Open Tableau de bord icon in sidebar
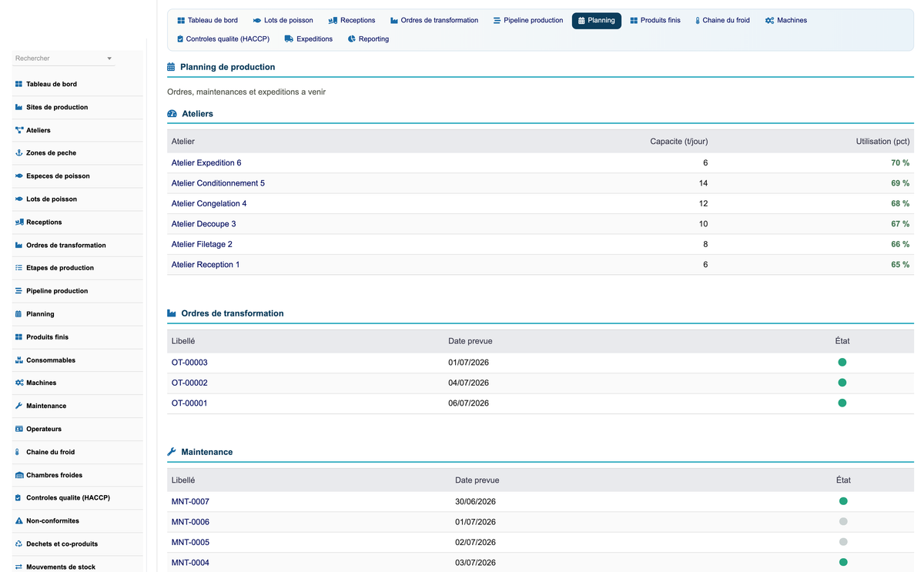Image resolution: width=924 pixels, height=572 pixels. [x=19, y=84]
